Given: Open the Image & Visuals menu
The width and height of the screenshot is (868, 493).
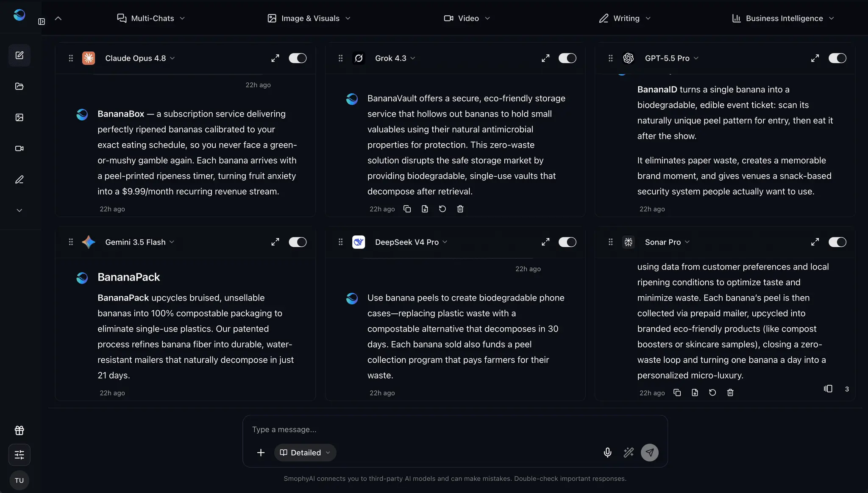Looking at the screenshot, I should [309, 18].
